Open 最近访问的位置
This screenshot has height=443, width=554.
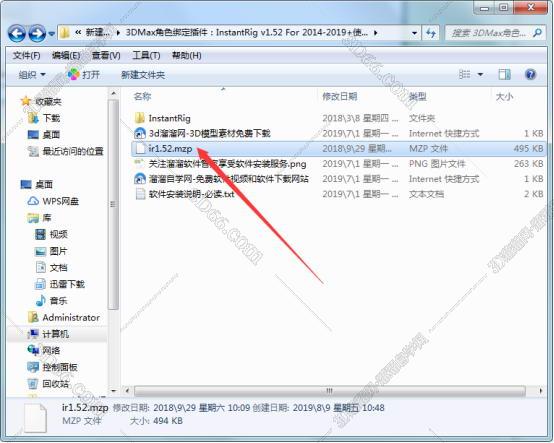[x=66, y=151]
